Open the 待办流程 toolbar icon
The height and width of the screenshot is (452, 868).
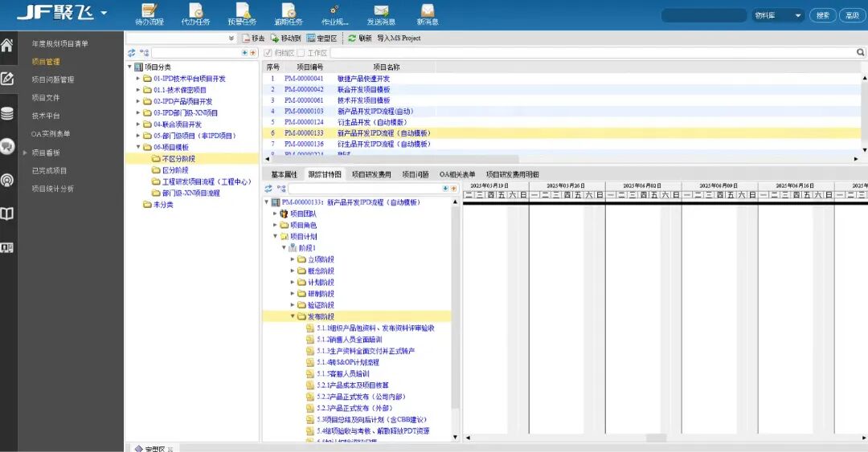149,10
